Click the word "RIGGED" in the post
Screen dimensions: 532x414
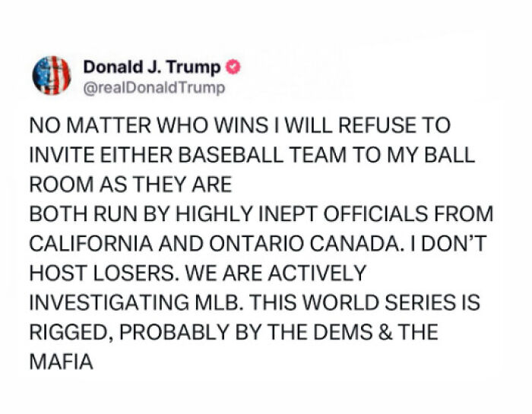69,333
